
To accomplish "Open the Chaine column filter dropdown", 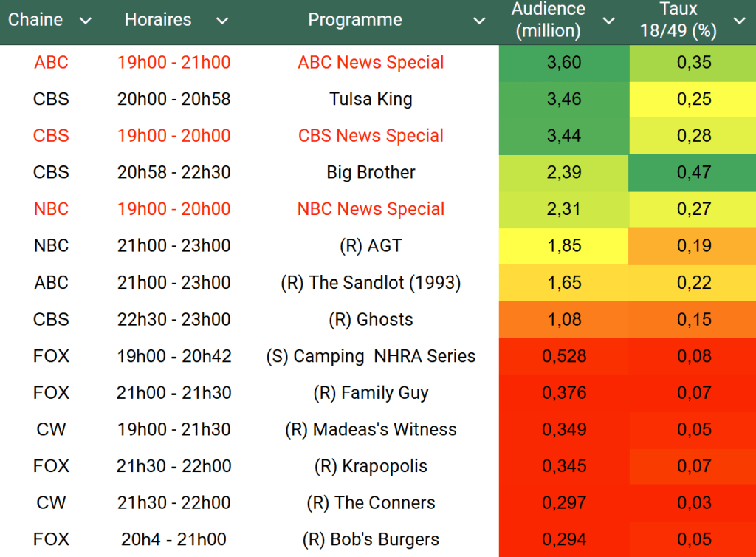I will [x=86, y=21].
